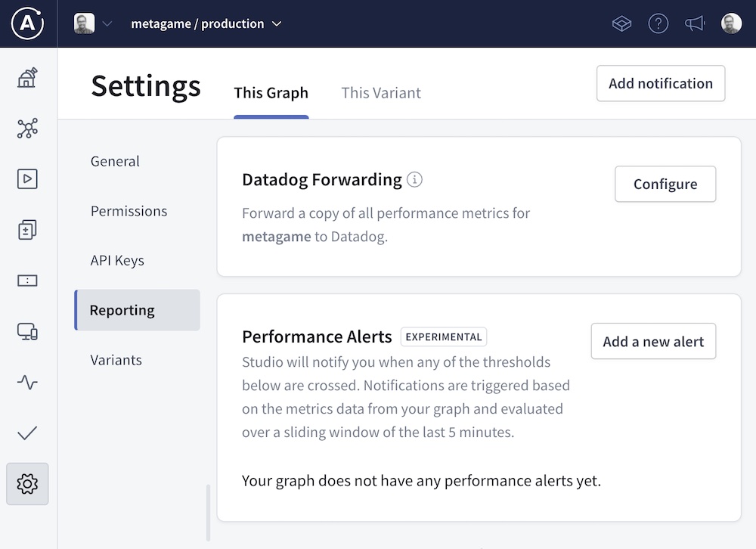Expand the metagame / production variant dropdown
756x549 pixels.
pos(206,23)
